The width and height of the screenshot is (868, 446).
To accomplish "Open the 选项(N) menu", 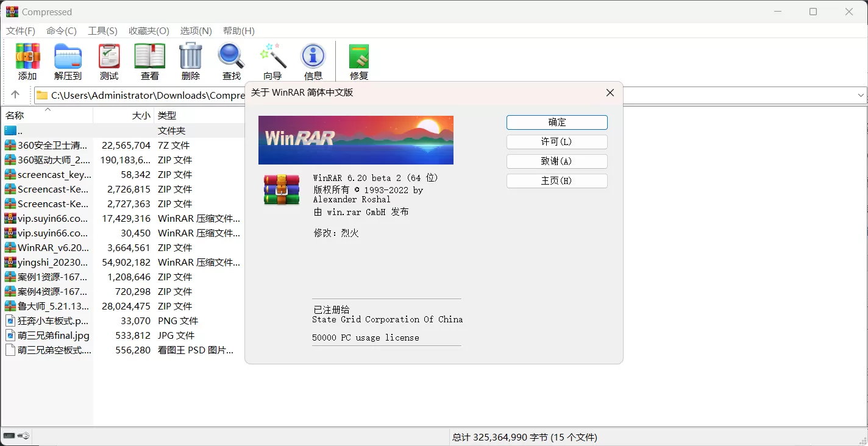I will pos(195,30).
